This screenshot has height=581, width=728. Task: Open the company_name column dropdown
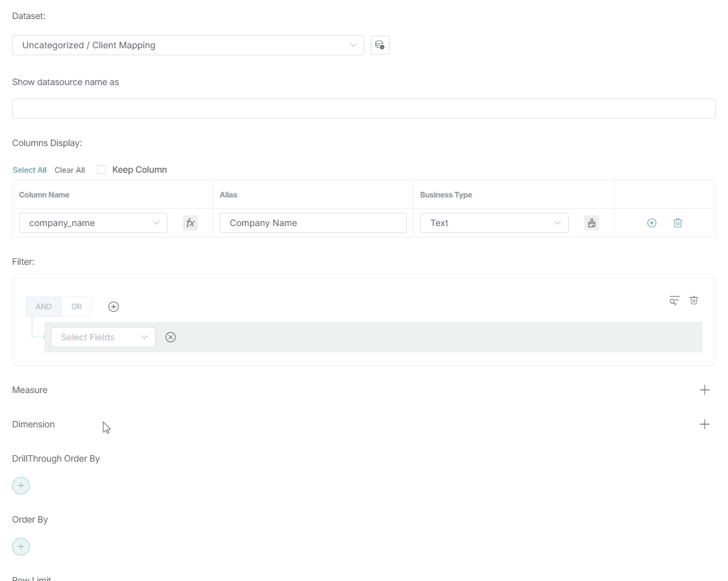click(x=93, y=223)
